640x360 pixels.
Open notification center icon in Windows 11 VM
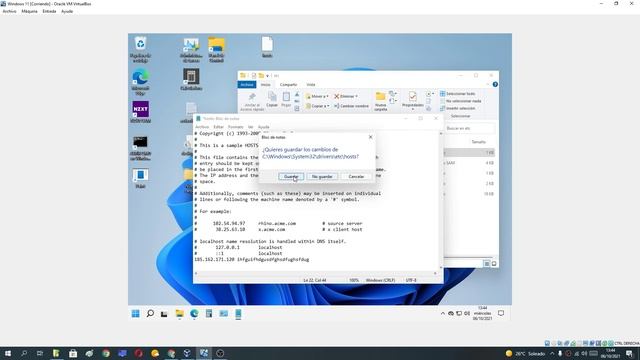[x=501, y=313]
